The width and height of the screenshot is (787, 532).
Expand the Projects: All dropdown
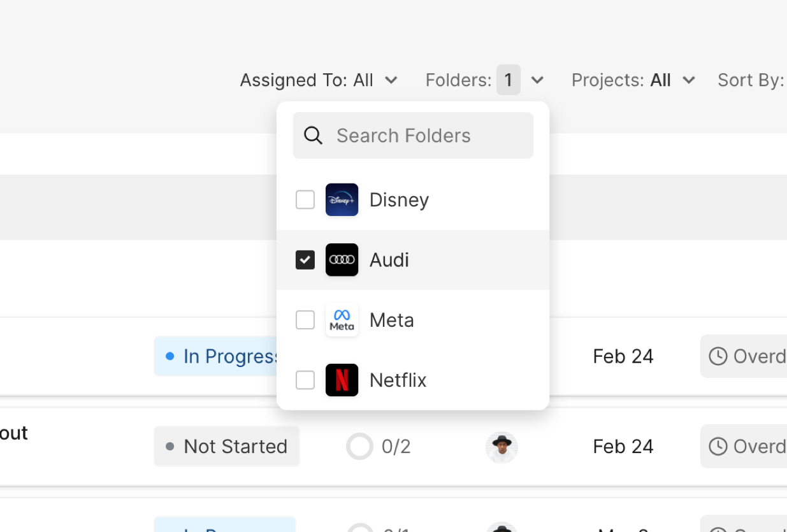pyautogui.click(x=633, y=80)
